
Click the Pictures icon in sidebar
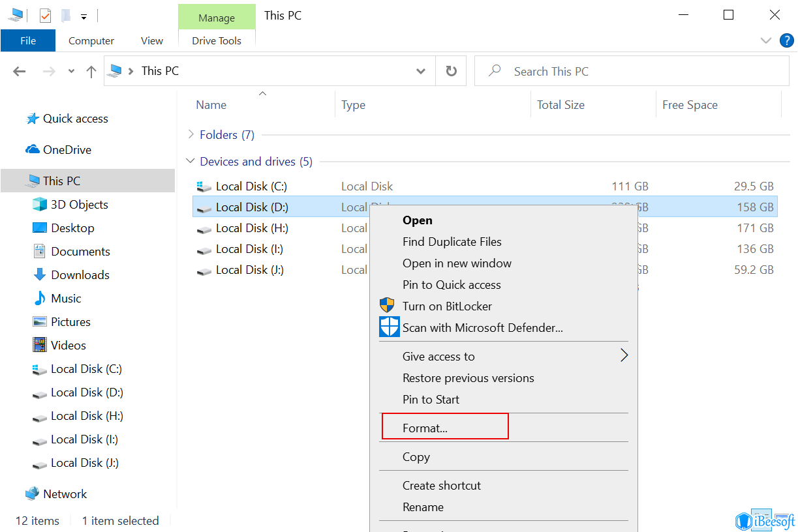pyautogui.click(x=40, y=321)
